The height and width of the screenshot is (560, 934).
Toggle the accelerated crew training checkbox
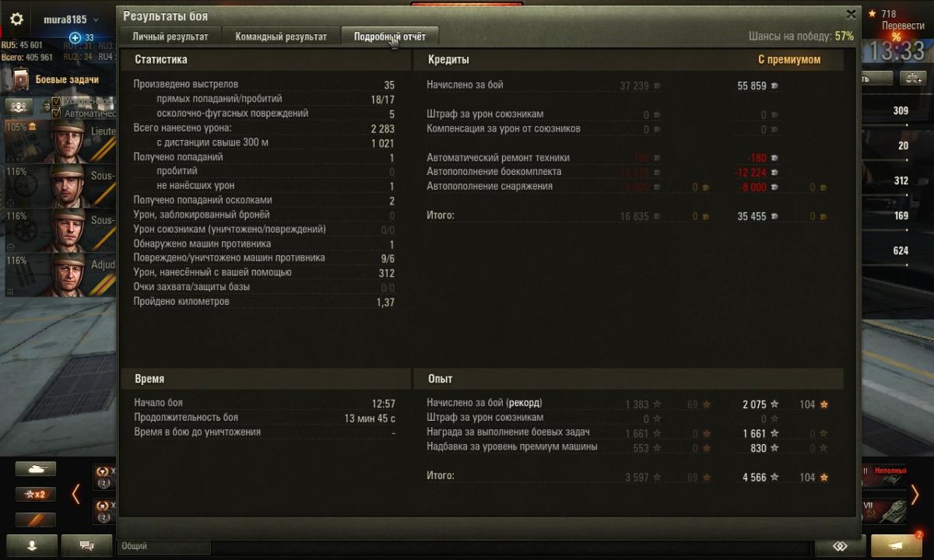coord(56,101)
